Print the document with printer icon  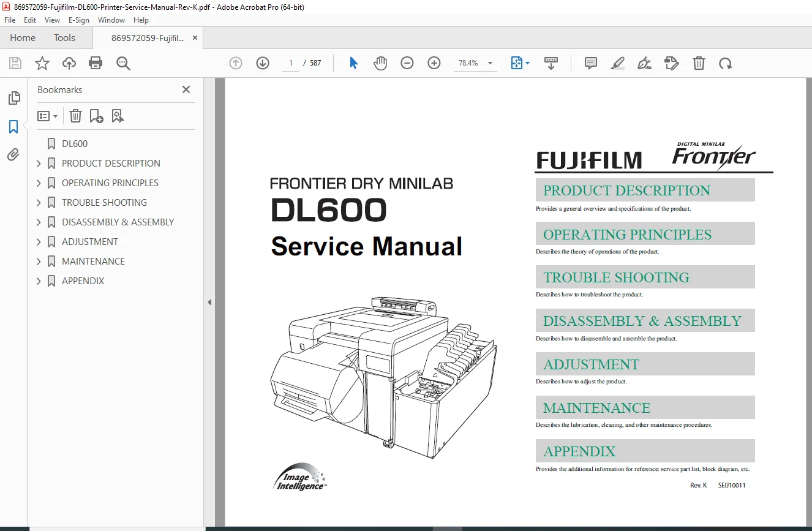pyautogui.click(x=96, y=63)
